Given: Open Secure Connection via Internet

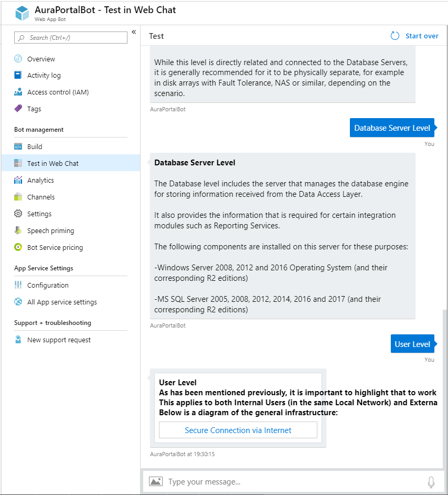Looking at the screenshot, I should click(x=238, y=429).
